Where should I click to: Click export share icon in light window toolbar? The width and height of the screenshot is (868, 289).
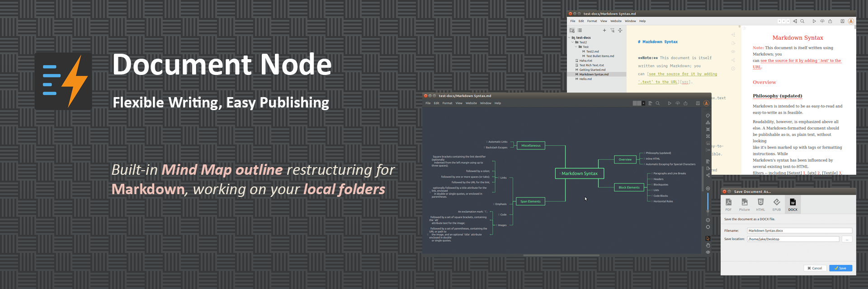click(x=830, y=21)
